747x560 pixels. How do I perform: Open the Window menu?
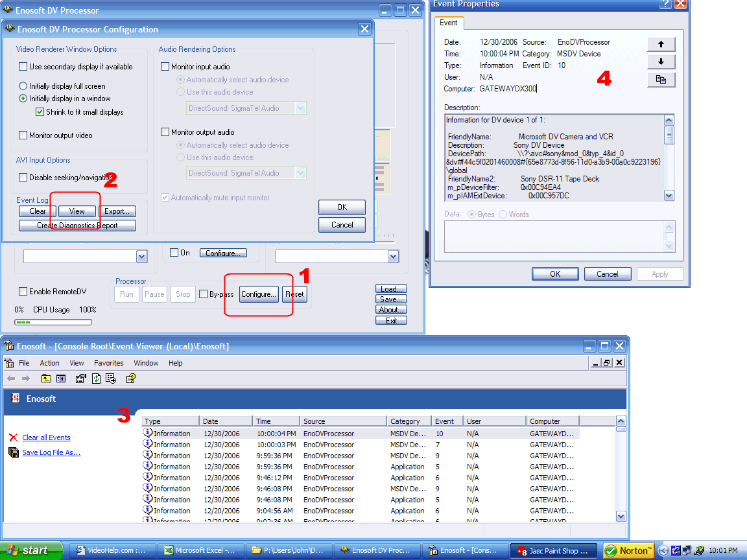(147, 363)
